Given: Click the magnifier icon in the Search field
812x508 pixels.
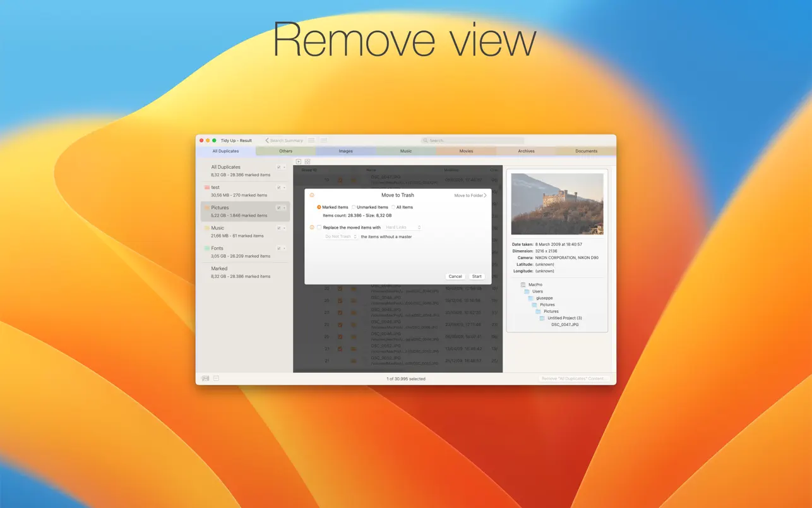Looking at the screenshot, I should [426, 140].
